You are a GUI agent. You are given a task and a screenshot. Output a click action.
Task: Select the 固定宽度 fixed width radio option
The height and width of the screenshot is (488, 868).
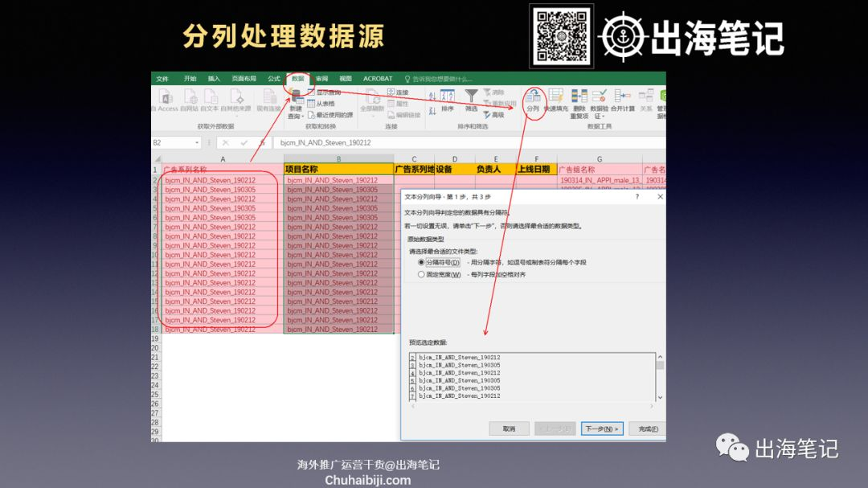pos(421,274)
